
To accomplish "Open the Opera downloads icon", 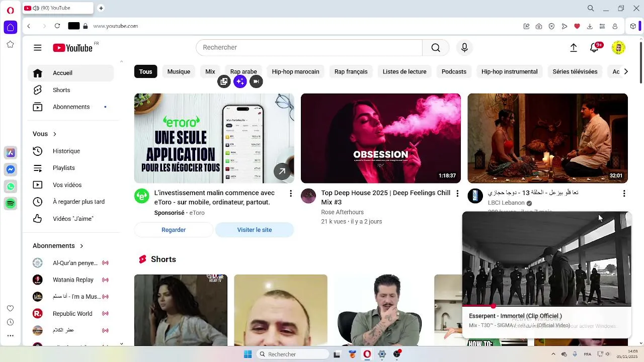I will (x=590, y=26).
